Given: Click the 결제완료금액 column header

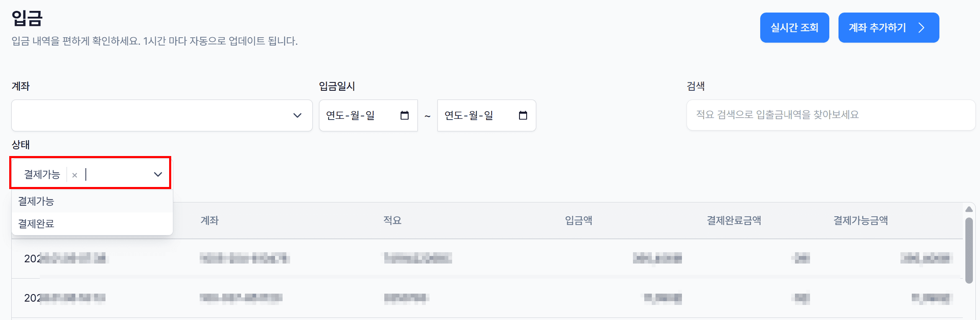Looking at the screenshot, I should [734, 220].
